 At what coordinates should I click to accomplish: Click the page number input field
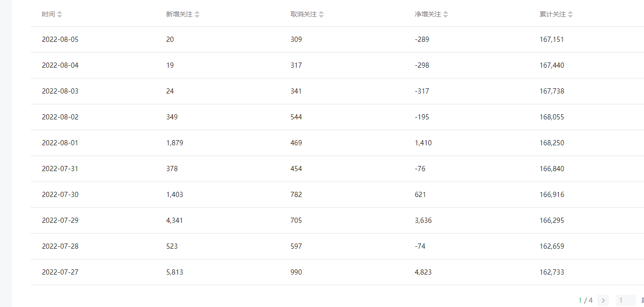[x=626, y=300]
